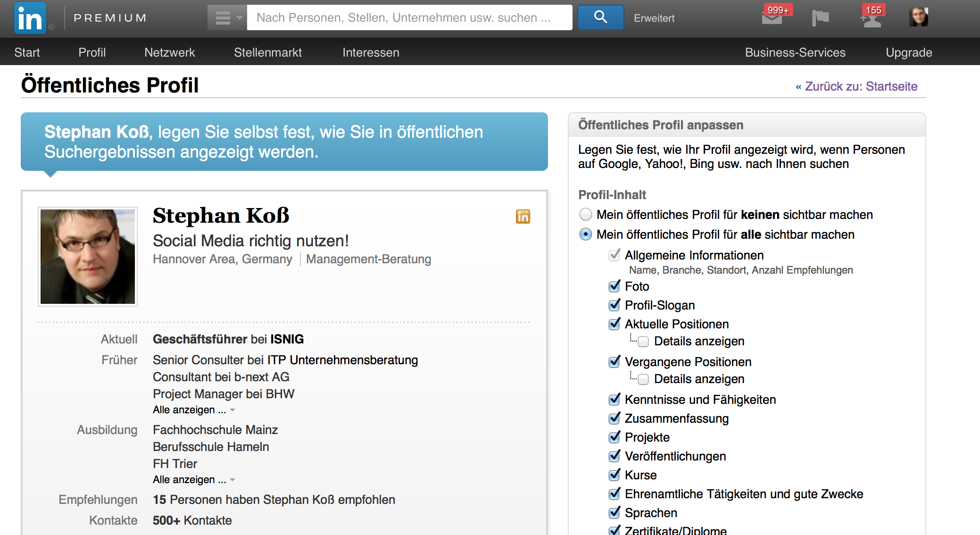The image size is (980, 535).
Task: Click the blue search magnifier button
Action: (600, 17)
